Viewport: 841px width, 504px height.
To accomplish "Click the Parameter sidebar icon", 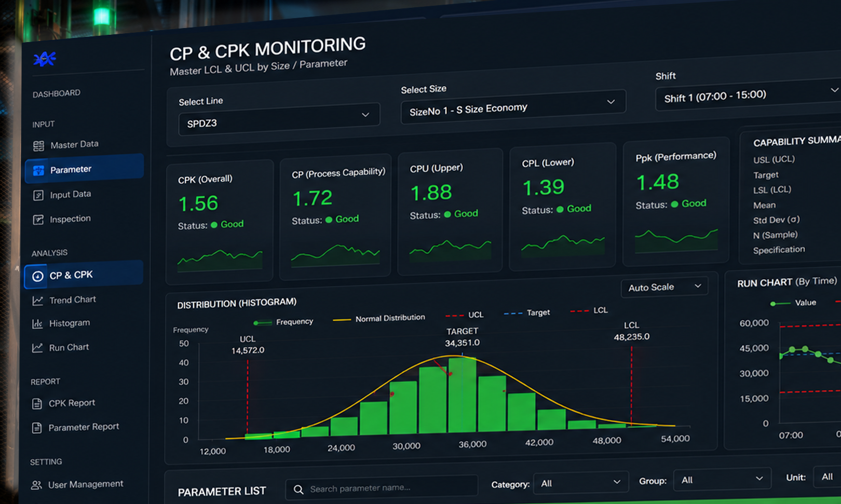I will [x=38, y=170].
